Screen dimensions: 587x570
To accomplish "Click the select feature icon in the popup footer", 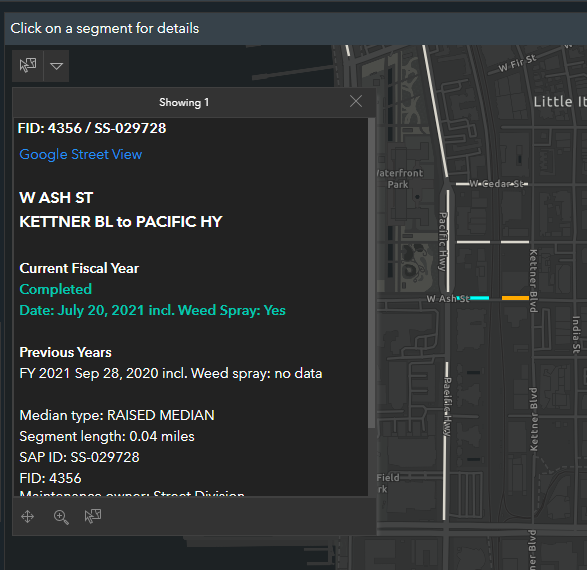I will 93,516.
